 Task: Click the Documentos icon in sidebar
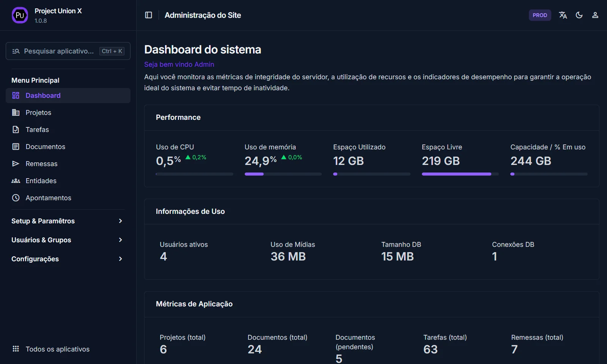16,147
